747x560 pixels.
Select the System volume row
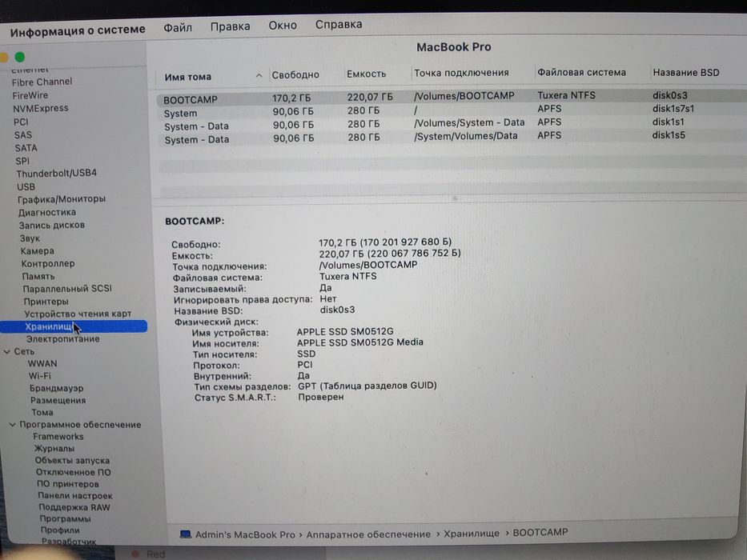[x=452, y=110]
